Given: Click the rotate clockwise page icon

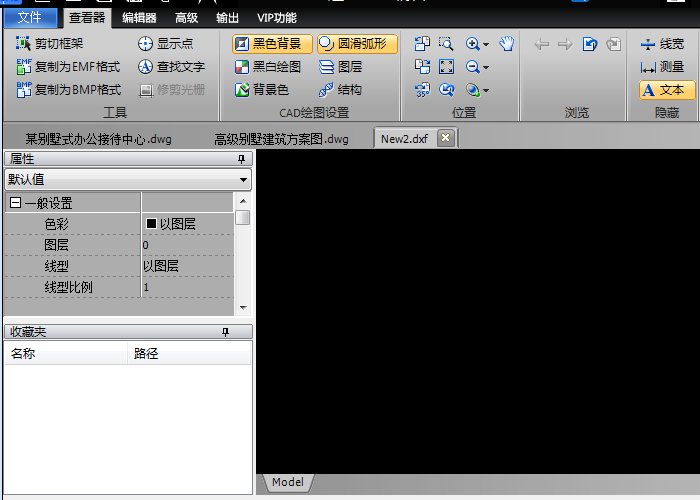Looking at the screenshot, I should click(422, 67).
